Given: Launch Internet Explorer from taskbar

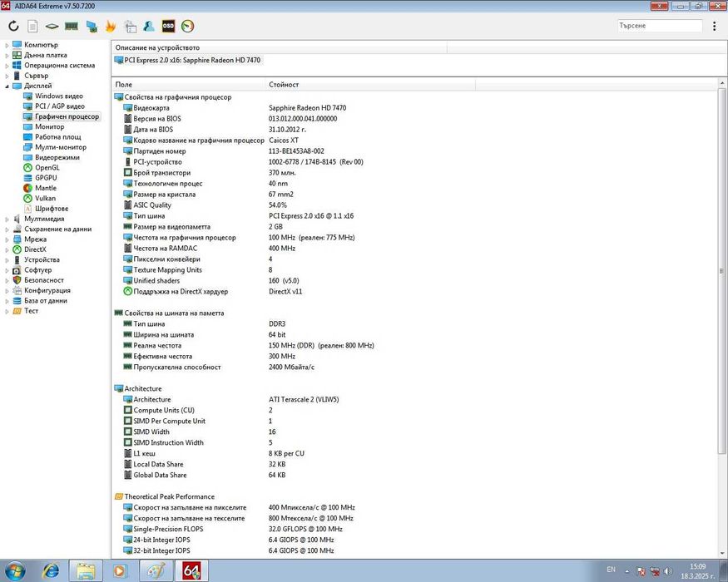Looking at the screenshot, I should 51,571.
